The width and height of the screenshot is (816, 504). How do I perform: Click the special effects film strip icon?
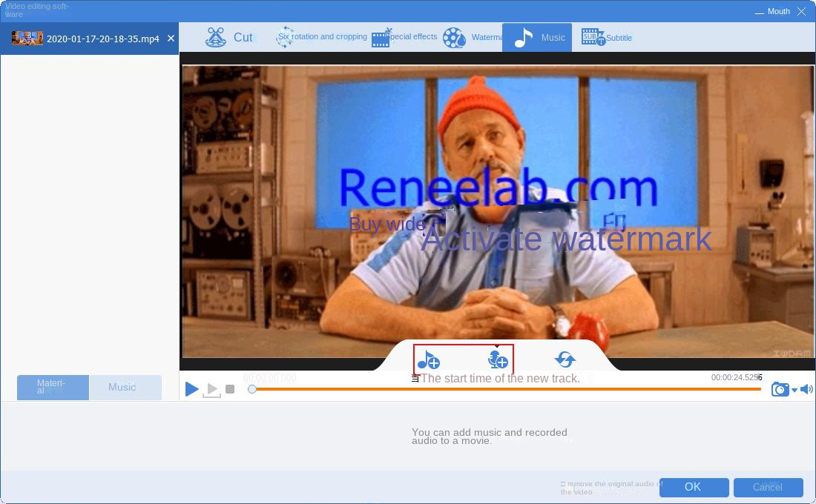381,38
